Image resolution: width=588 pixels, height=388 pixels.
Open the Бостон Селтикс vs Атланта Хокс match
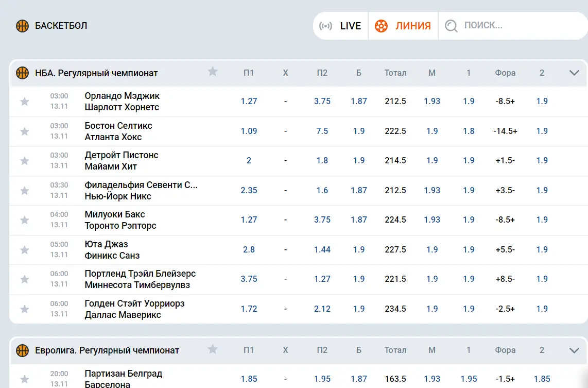click(x=118, y=131)
